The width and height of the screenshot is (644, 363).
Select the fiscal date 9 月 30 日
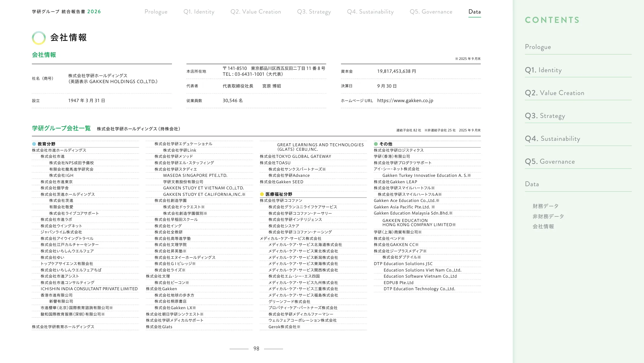[387, 86]
